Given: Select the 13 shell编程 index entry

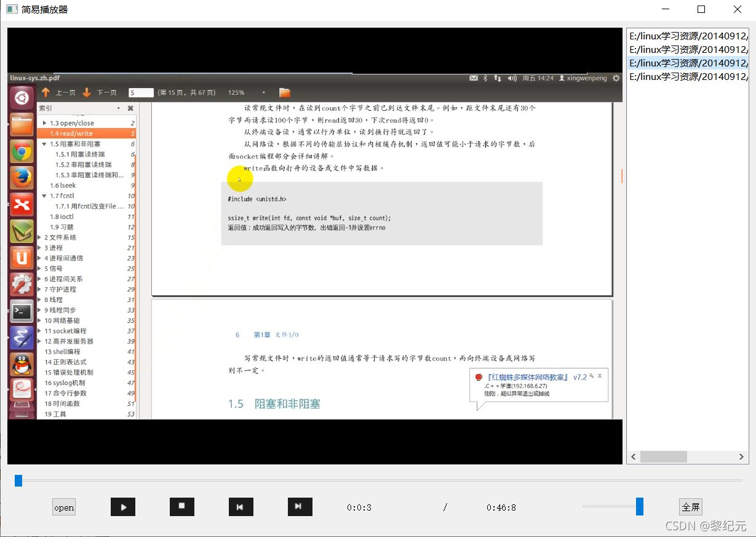Looking at the screenshot, I should (x=62, y=352).
